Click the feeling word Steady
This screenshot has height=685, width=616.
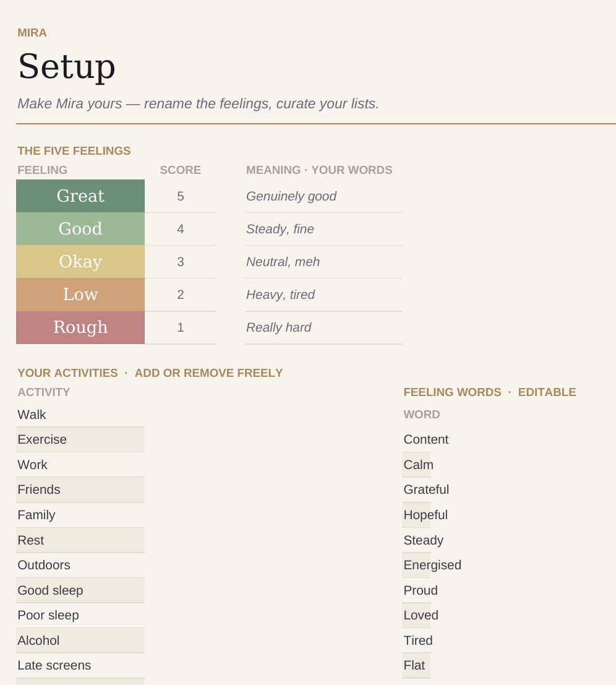(424, 540)
